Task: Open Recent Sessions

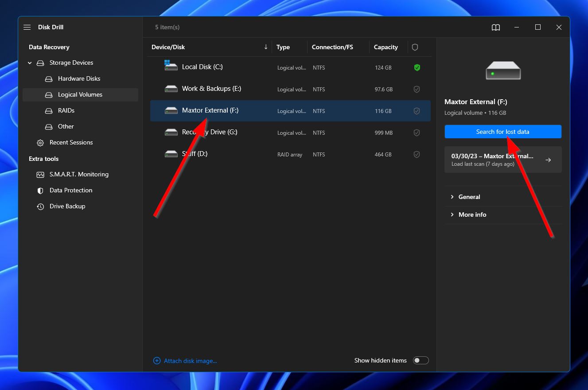Action: pos(80,143)
